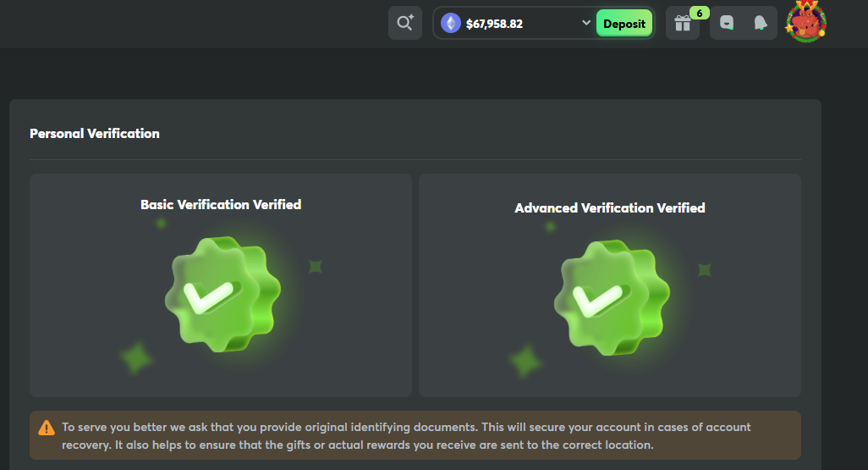Click the Basic Verification green checkmark badge
This screenshot has width=868, height=470.
223,295
